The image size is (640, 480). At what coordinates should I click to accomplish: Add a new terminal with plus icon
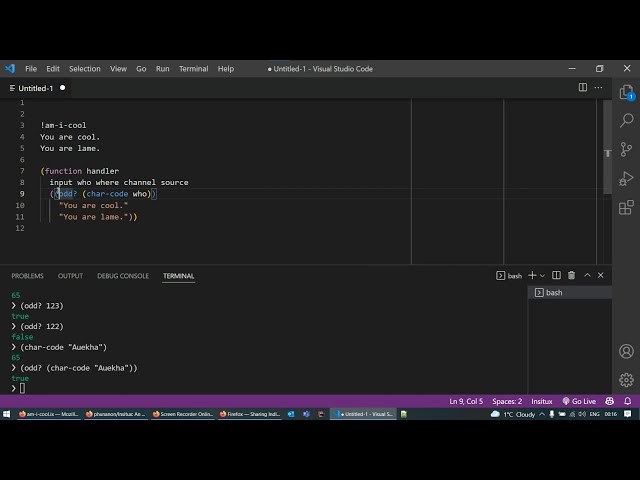(532, 276)
